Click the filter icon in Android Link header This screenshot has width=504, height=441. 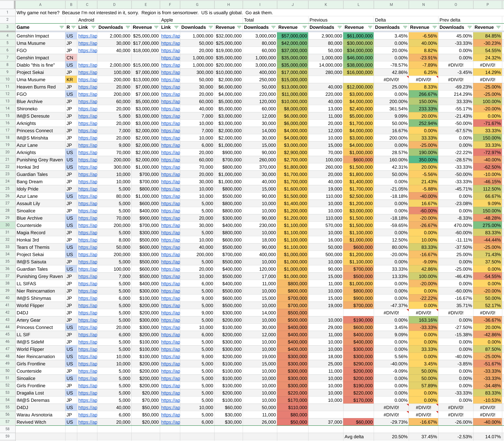[93, 27]
